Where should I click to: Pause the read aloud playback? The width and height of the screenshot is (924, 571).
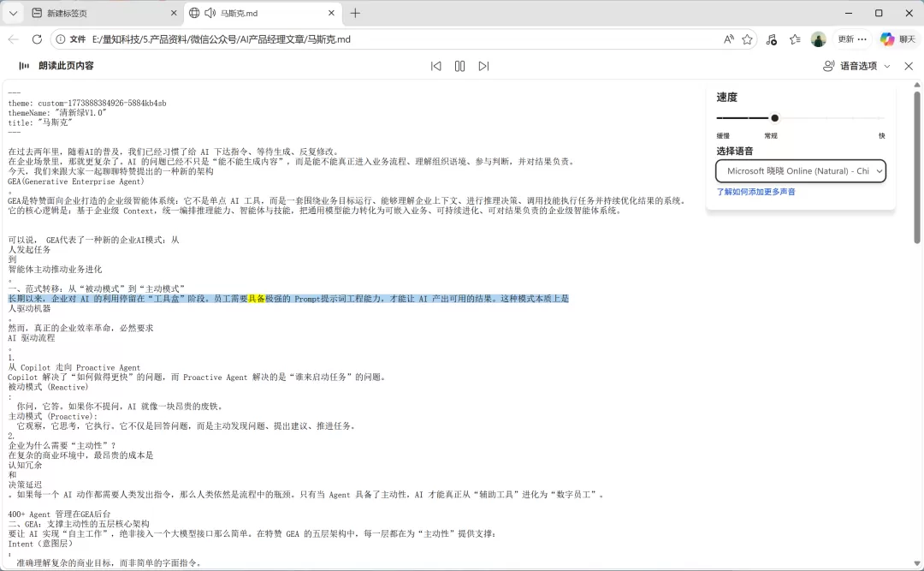point(459,66)
